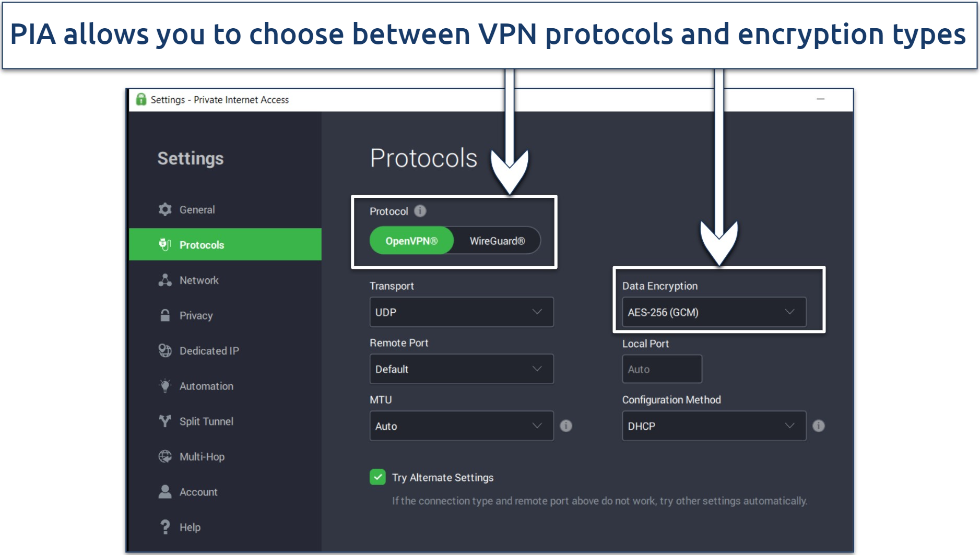Open the Network settings icon
This screenshot has height=555, width=980.
click(x=164, y=280)
